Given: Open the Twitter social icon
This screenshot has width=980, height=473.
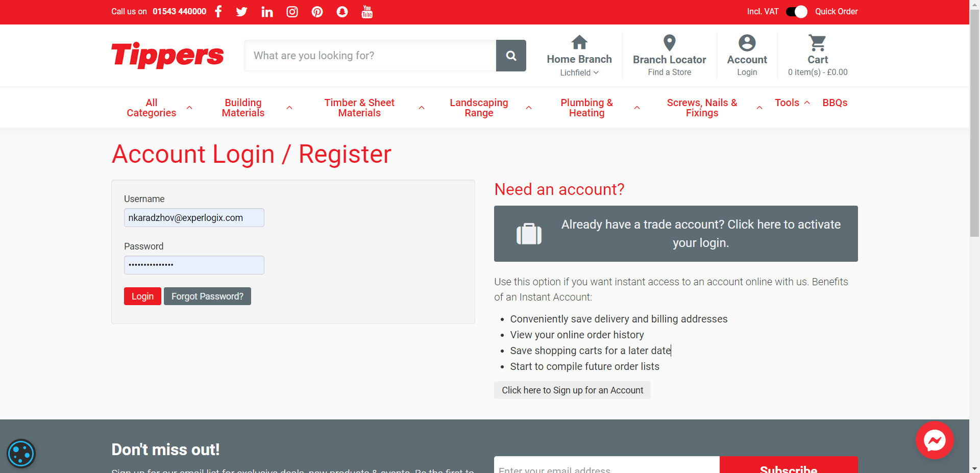Looking at the screenshot, I should [x=242, y=12].
